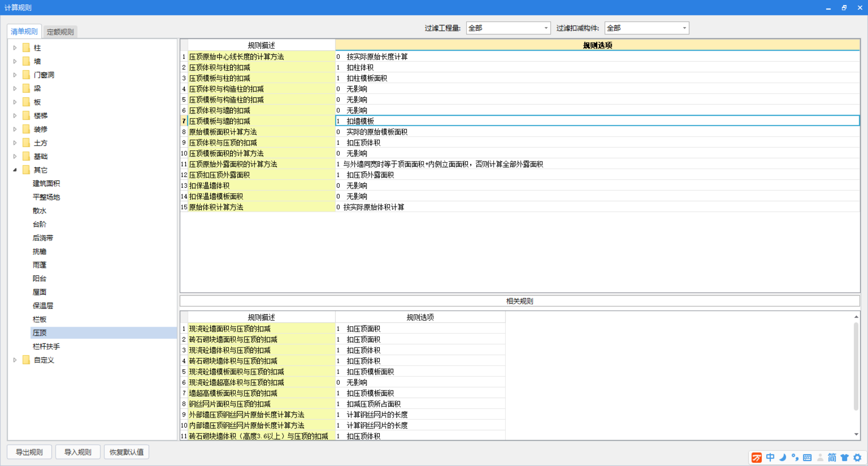Expand the 柱 tree node
This screenshot has height=466, width=868.
tap(15, 48)
